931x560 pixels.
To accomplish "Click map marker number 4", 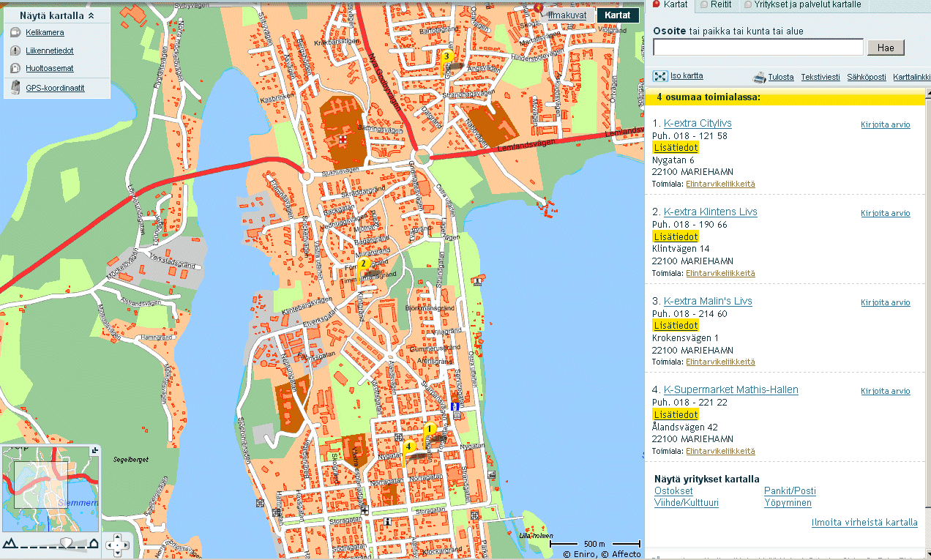I will click(x=408, y=447).
